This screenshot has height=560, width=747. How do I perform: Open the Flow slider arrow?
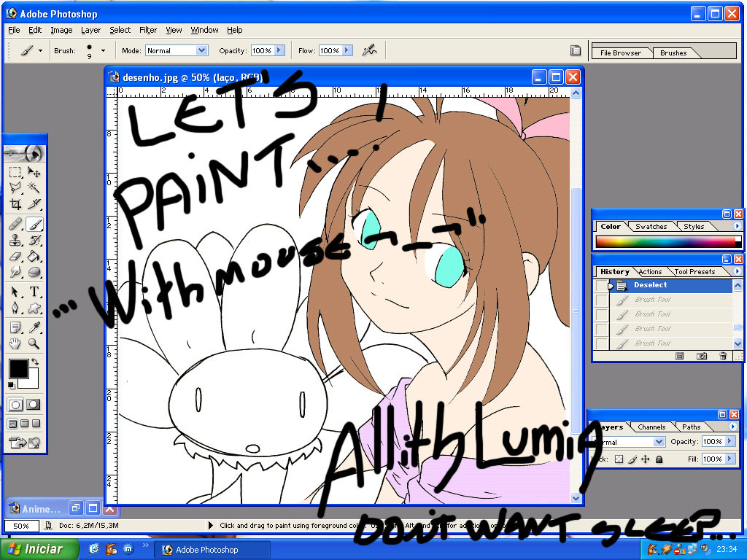click(347, 50)
